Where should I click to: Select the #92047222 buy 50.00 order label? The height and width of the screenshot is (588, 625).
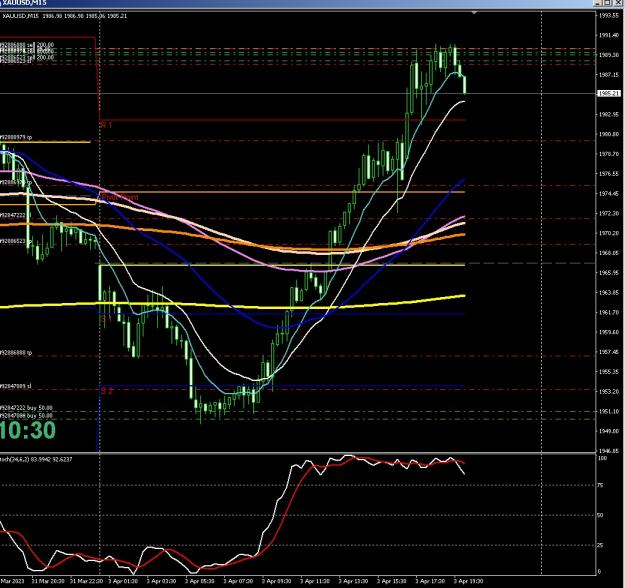coord(26,408)
